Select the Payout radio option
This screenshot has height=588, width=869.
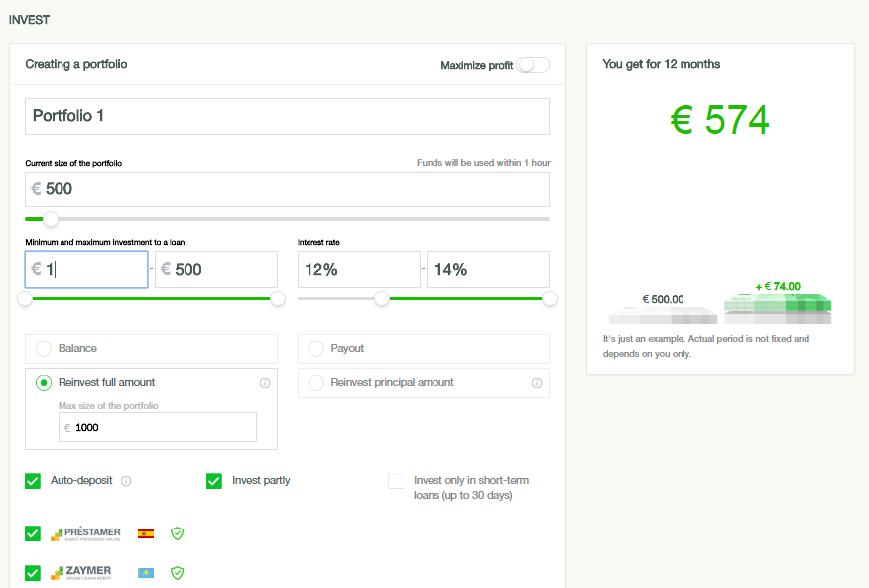tap(316, 349)
